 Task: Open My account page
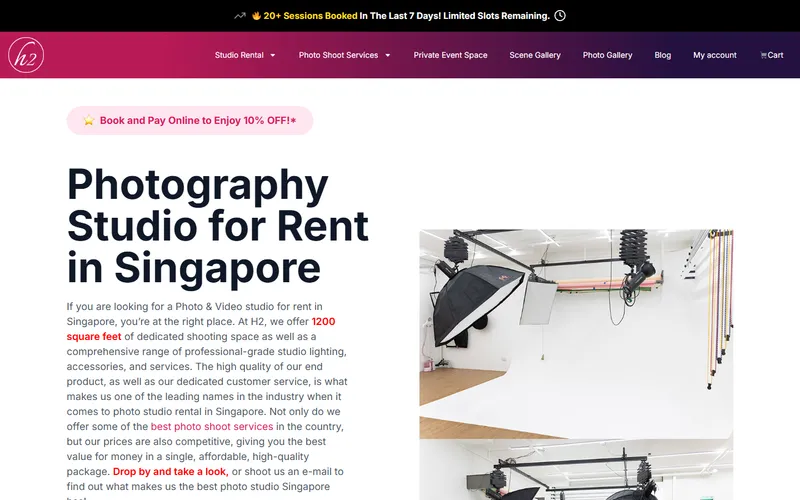point(715,55)
